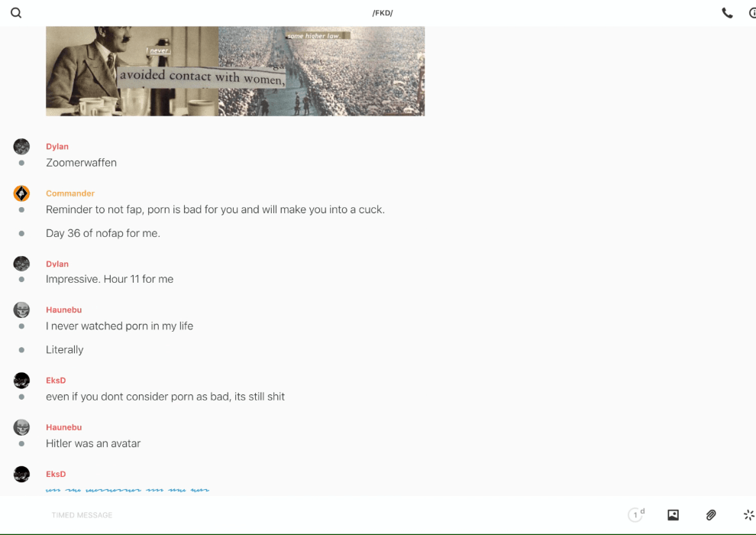Open the info icon beside the phone

tap(751, 13)
